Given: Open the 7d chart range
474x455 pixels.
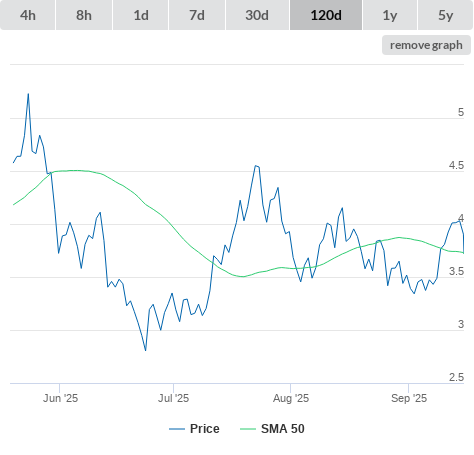Looking at the screenshot, I should tap(197, 15).
